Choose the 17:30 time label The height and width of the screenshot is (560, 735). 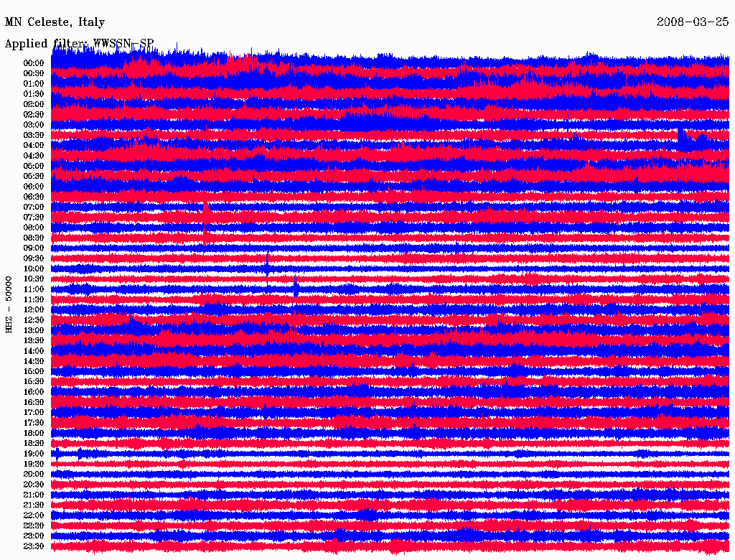click(x=34, y=423)
